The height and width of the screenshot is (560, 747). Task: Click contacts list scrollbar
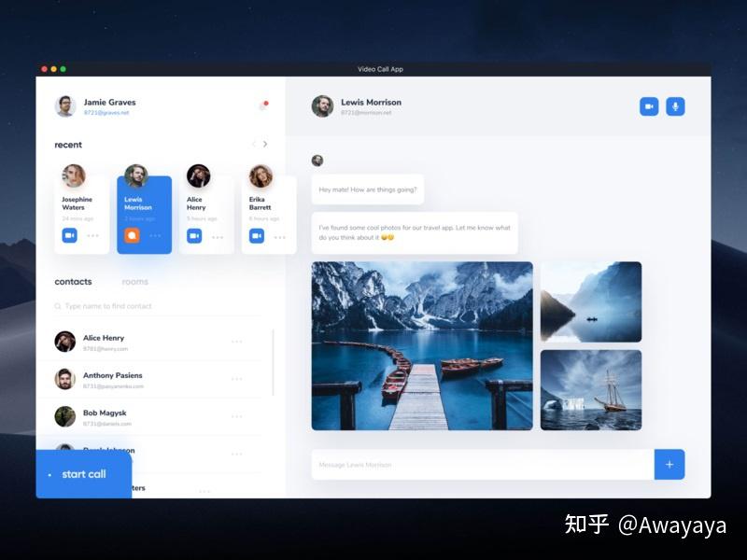[x=273, y=362]
